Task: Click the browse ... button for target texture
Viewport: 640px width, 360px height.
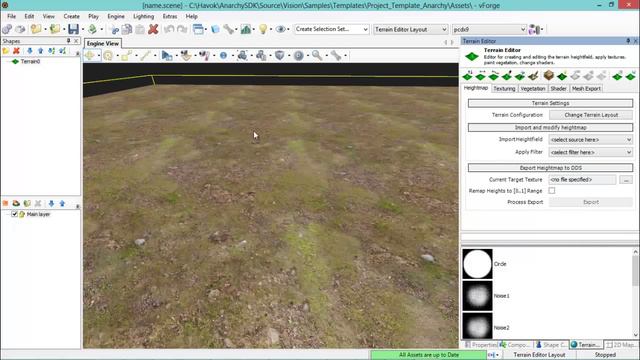Action: [x=626, y=180]
